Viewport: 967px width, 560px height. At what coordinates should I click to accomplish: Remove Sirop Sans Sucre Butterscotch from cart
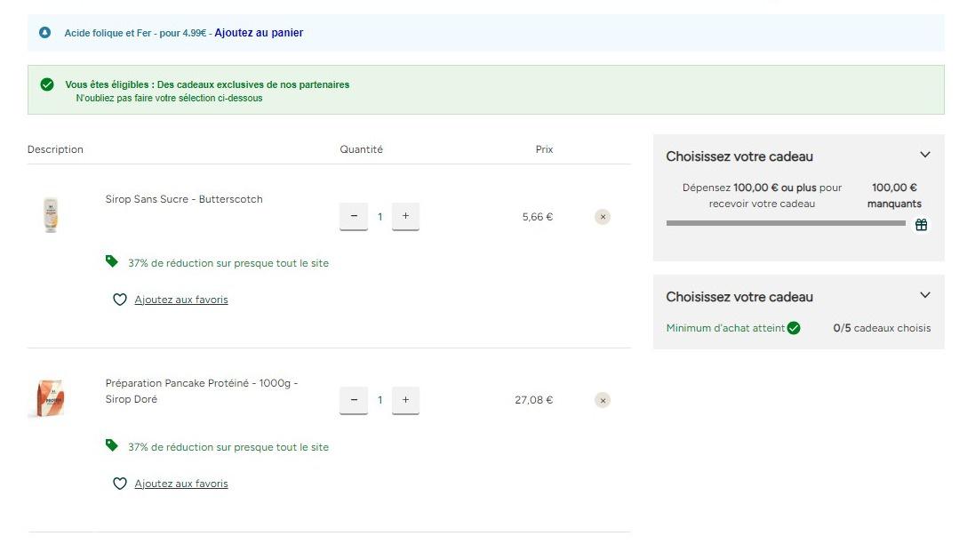coord(603,217)
